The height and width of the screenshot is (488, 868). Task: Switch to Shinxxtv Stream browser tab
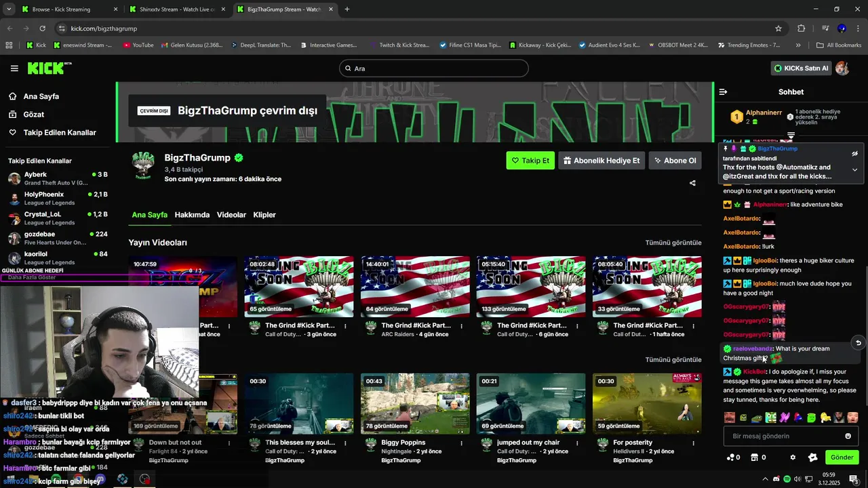tap(178, 9)
